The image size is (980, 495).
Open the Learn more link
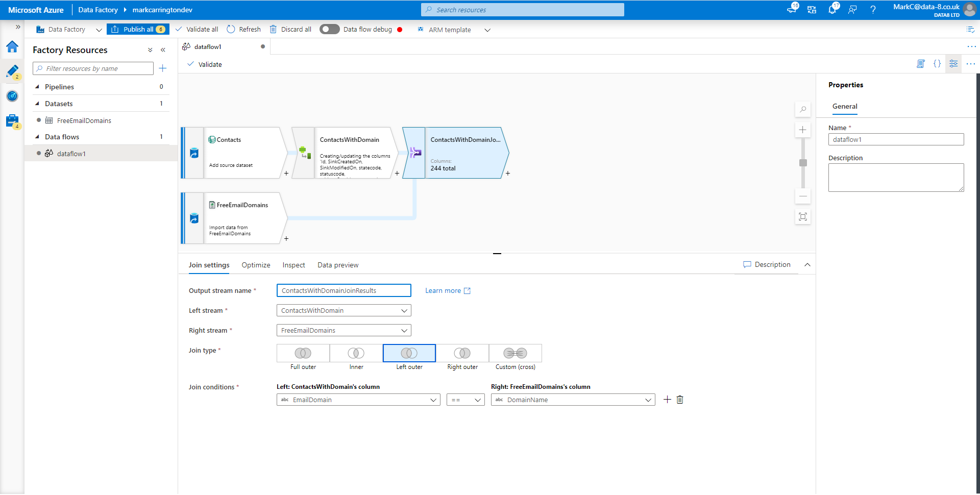tap(443, 290)
